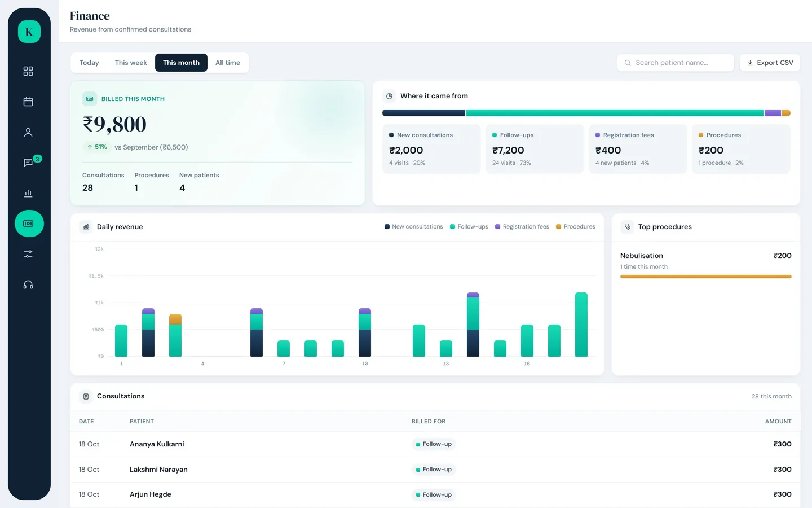The height and width of the screenshot is (508, 812).
Task: Open the patients person icon
Action: 28,132
